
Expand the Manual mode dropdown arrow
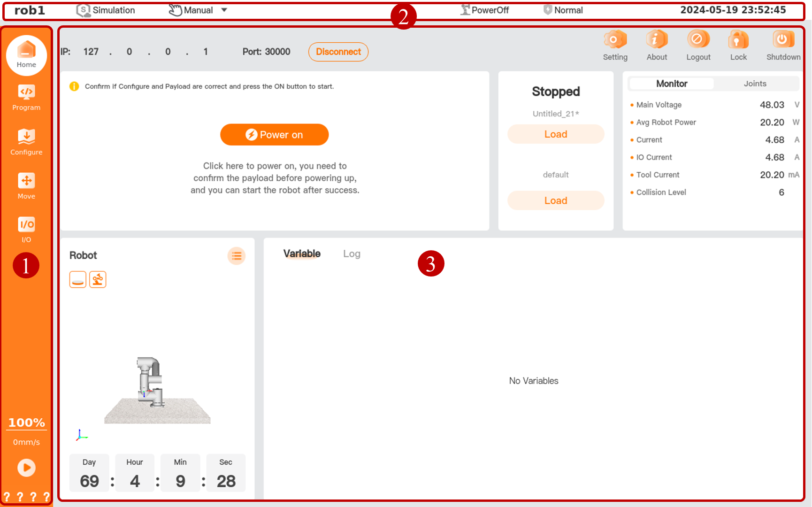(224, 10)
